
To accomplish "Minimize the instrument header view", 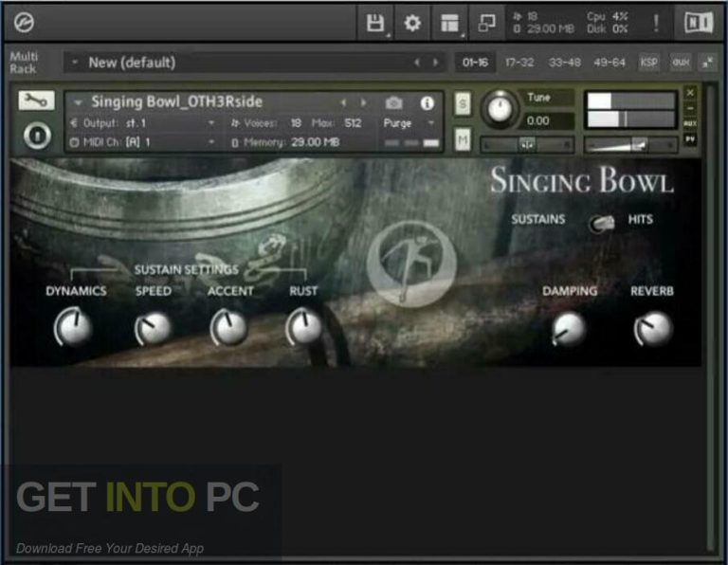I will [x=690, y=108].
